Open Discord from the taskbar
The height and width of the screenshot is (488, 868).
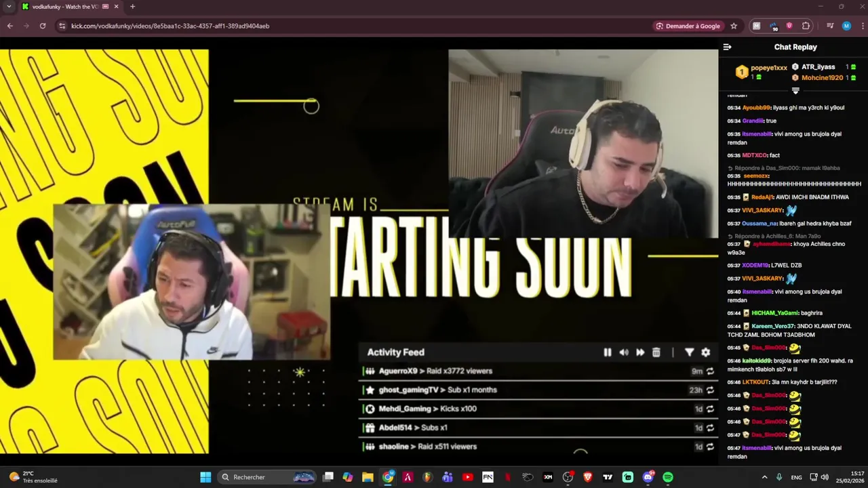tap(648, 477)
